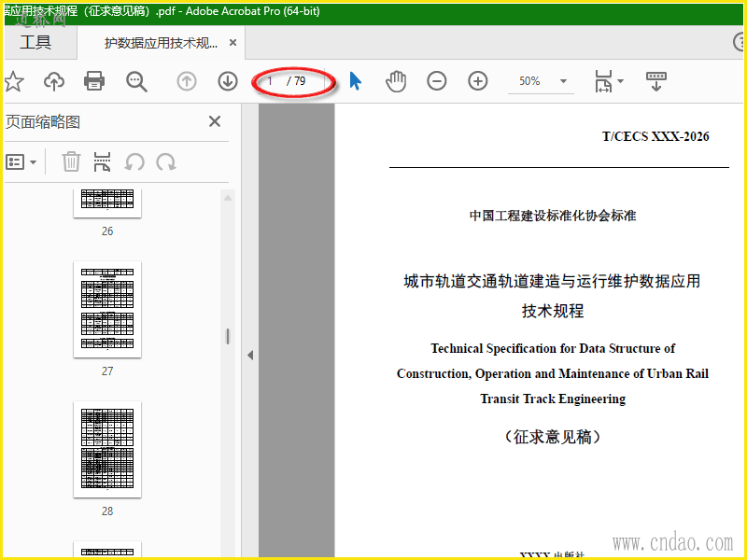This screenshot has width=747, height=560.
Task: Click the insert/split pages icon
Action: click(x=102, y=161)
